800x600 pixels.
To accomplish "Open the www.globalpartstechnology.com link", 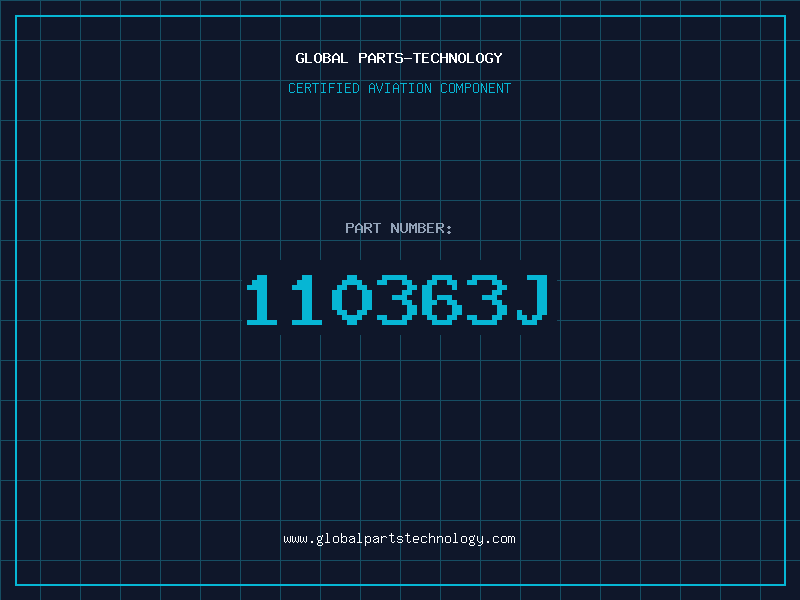I will click(399, 539).
